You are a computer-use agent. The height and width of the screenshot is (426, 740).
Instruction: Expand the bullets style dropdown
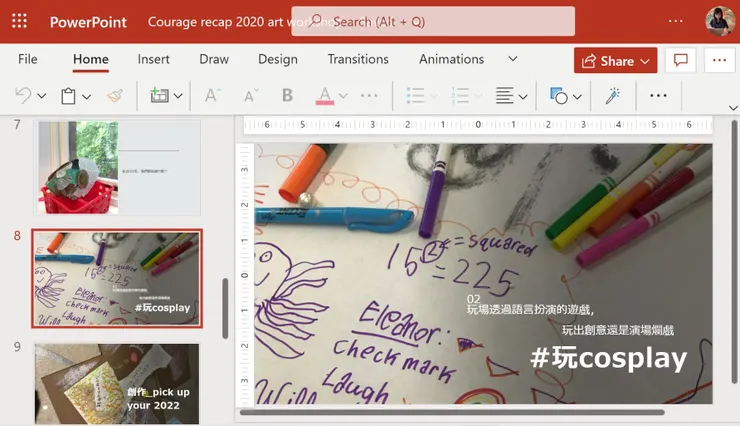click(434, 96)
